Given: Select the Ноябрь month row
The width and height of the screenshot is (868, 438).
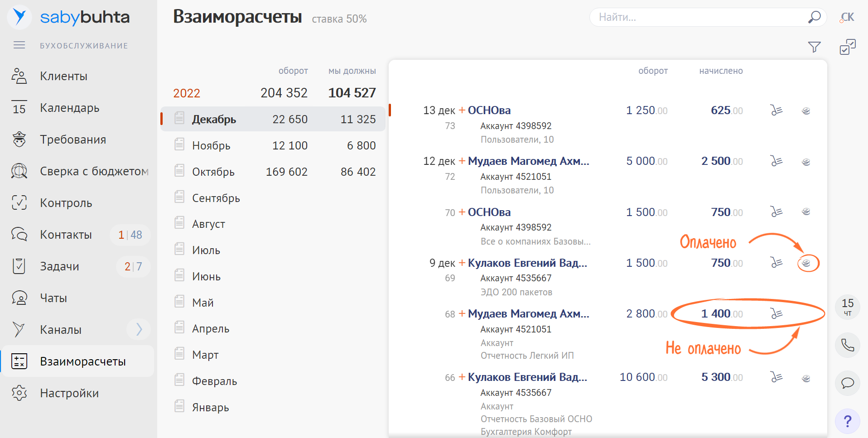Looking at the screenshot, I should click(x=273, y=145).
